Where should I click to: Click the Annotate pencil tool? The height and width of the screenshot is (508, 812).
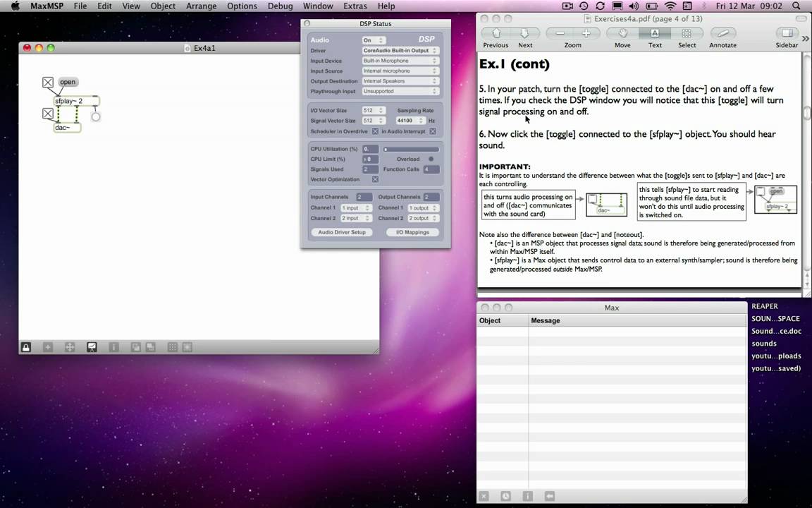723,33
